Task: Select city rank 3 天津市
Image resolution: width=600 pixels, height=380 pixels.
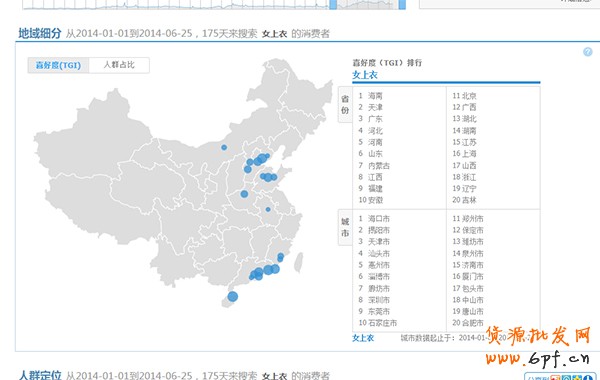Action: pos(374,241)
